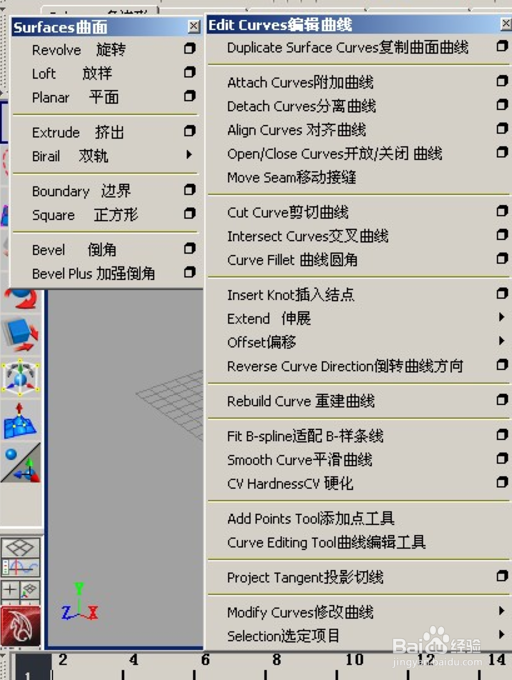This screenshot has height=680, width=512.
Task: Open CV Hardness options box
Action: click(502, 482)
